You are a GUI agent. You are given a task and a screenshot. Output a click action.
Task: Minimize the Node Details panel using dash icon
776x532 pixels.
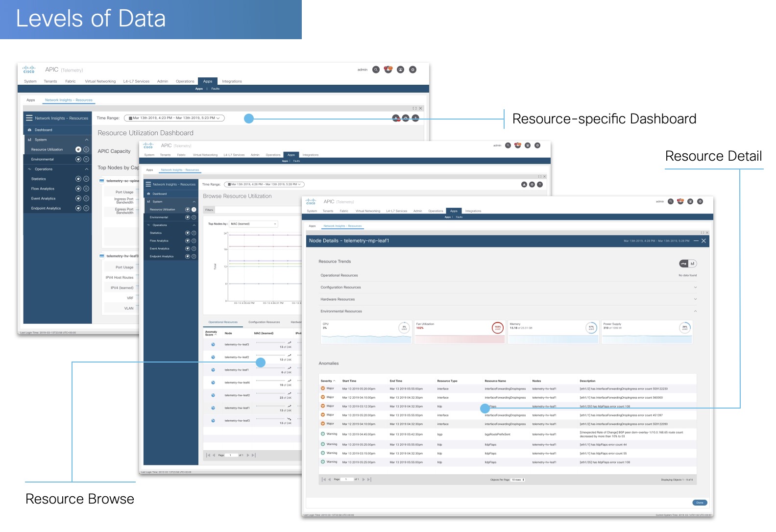(696, 241)
